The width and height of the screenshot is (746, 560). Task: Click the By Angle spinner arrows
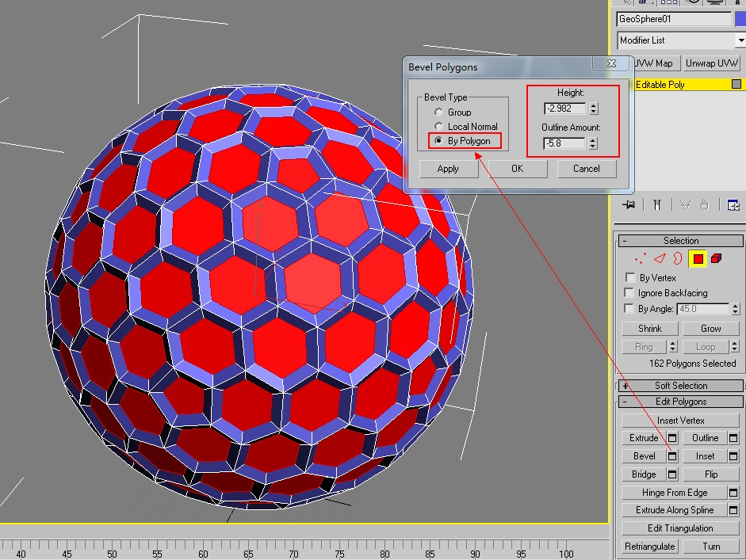point(736,309)
